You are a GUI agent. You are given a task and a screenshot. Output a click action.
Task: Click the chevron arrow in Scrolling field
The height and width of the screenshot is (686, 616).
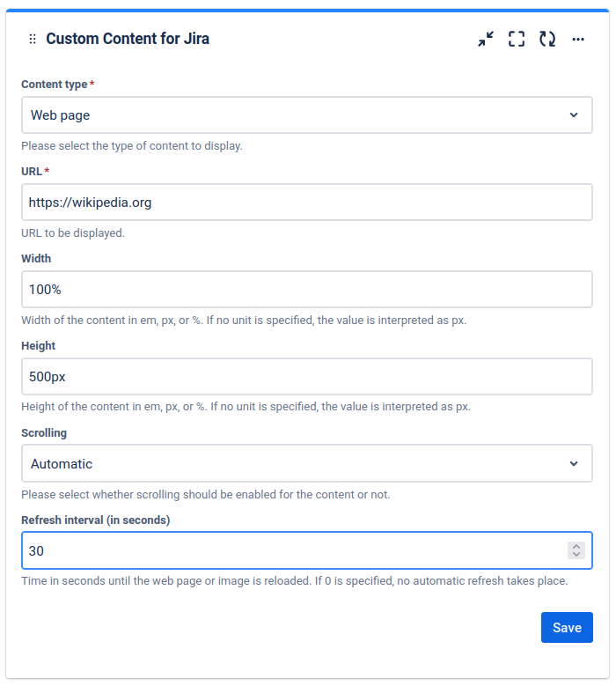point(574,464)
